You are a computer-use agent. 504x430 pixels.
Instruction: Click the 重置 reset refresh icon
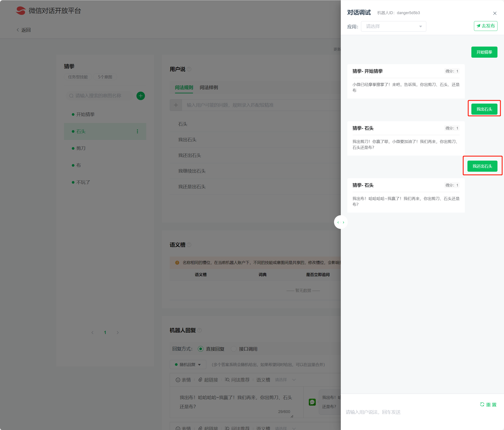pyautogui.click(x=482, y=405)
